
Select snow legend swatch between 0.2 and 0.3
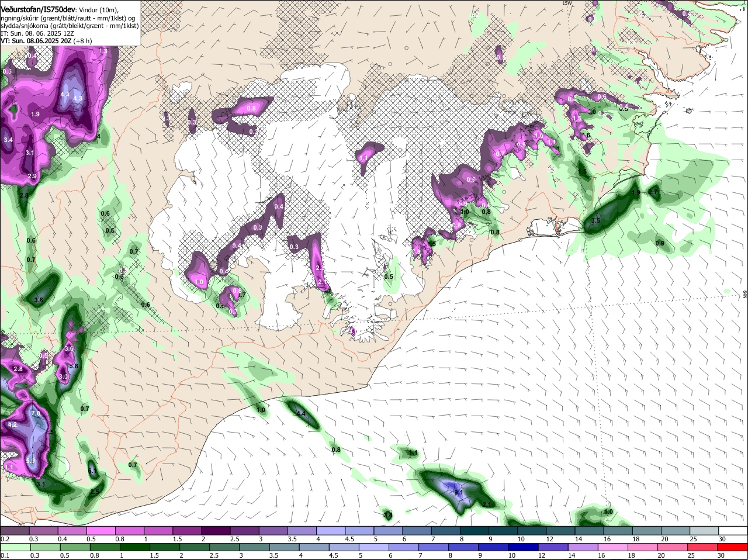[x=15, y=531]
